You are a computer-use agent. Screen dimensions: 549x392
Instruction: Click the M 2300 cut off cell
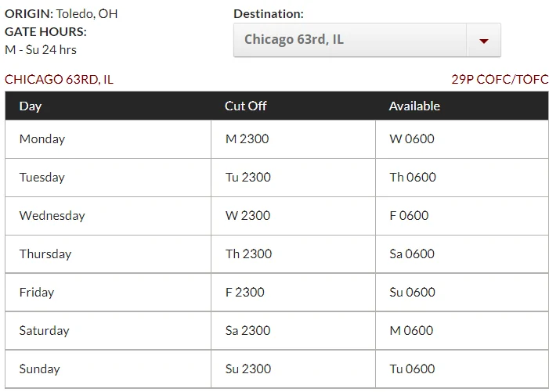(x=293, y=139)
